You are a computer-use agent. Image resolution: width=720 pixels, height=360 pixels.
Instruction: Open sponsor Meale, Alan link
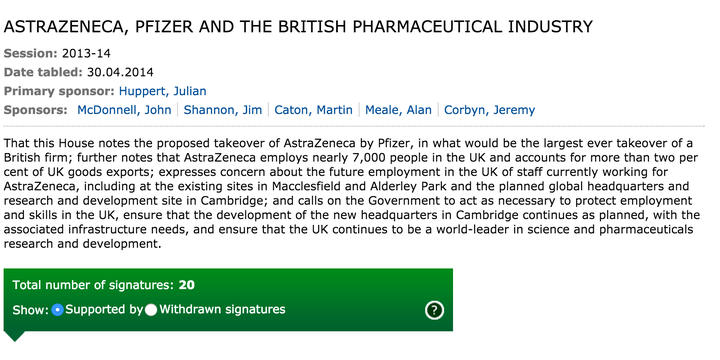click(398, 110)
